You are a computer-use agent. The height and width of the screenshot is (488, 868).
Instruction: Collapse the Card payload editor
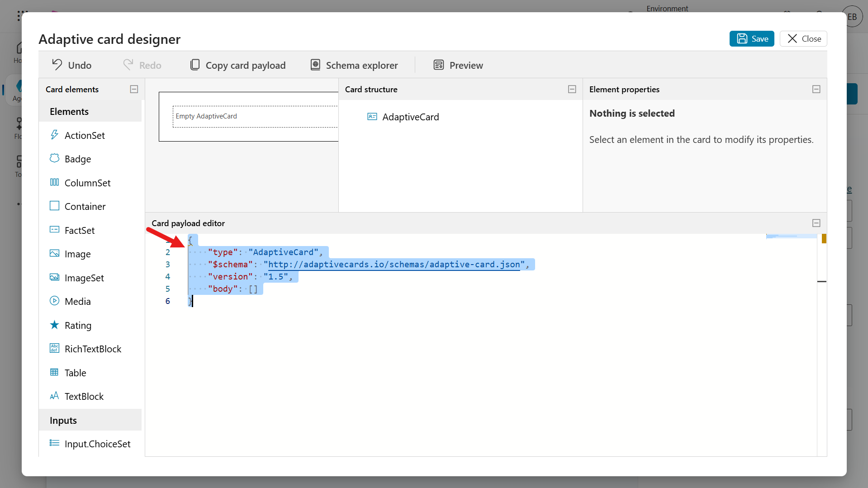pyautogui.click(x=816, y=223)
